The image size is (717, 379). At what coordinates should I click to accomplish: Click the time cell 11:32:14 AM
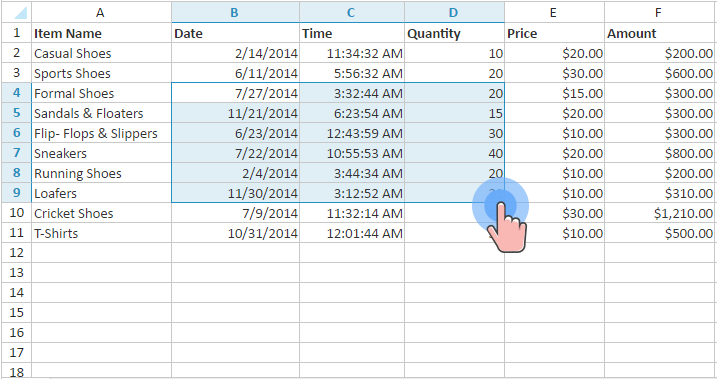pyautogui.click(x=352, y=213)
